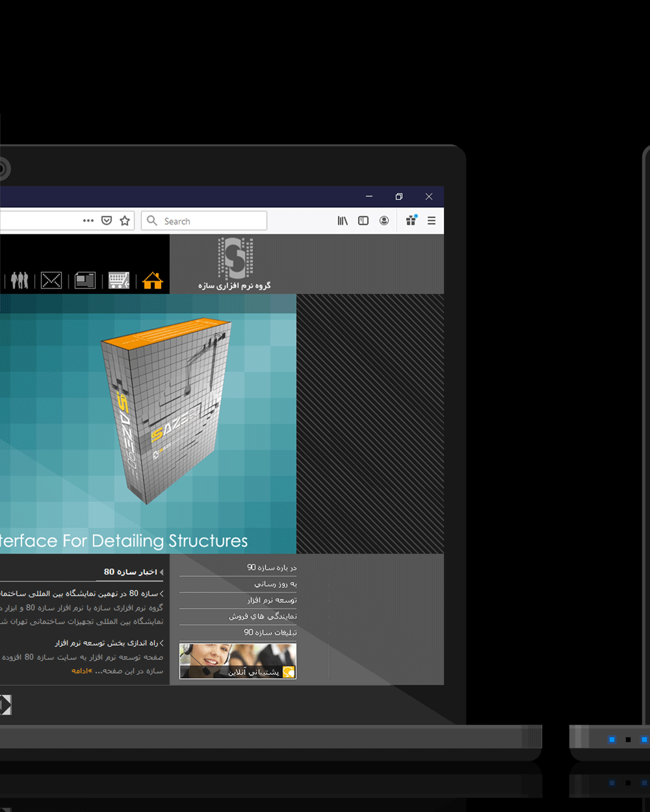
Task: Select the 'به روز رسانی' menu item
Action: (x=276, y=584)
